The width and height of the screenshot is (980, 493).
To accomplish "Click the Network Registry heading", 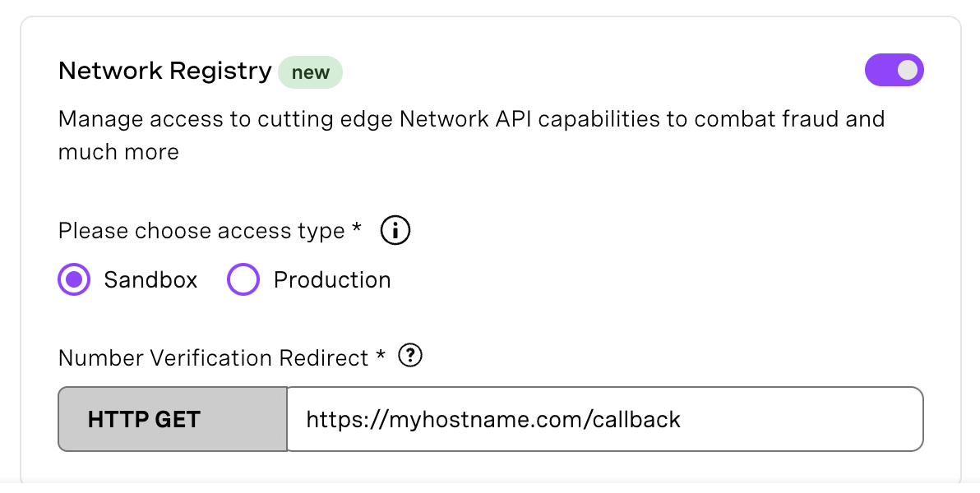I will pyautogui.click(x=164, y=71).
